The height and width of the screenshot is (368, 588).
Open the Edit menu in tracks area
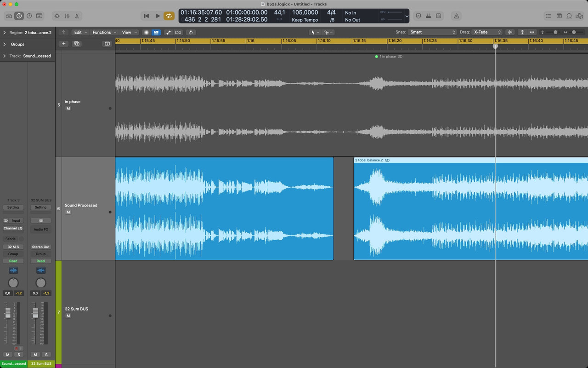point(80,32)
